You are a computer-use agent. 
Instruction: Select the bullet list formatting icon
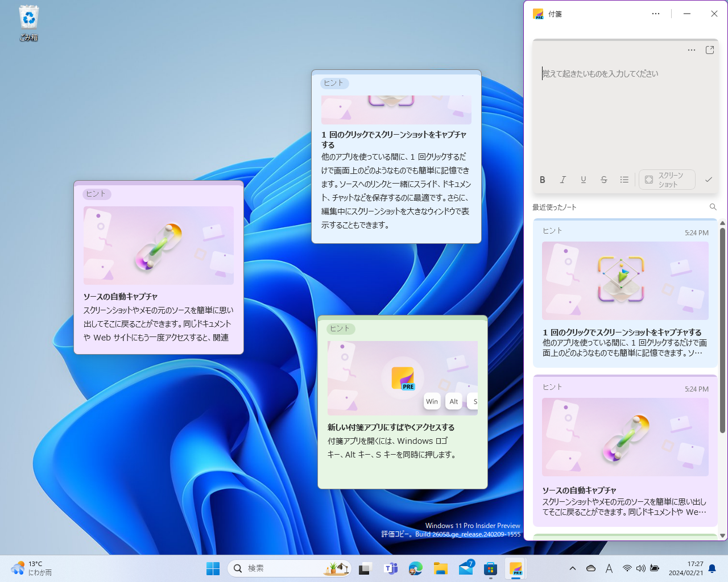tap(624, 180)
